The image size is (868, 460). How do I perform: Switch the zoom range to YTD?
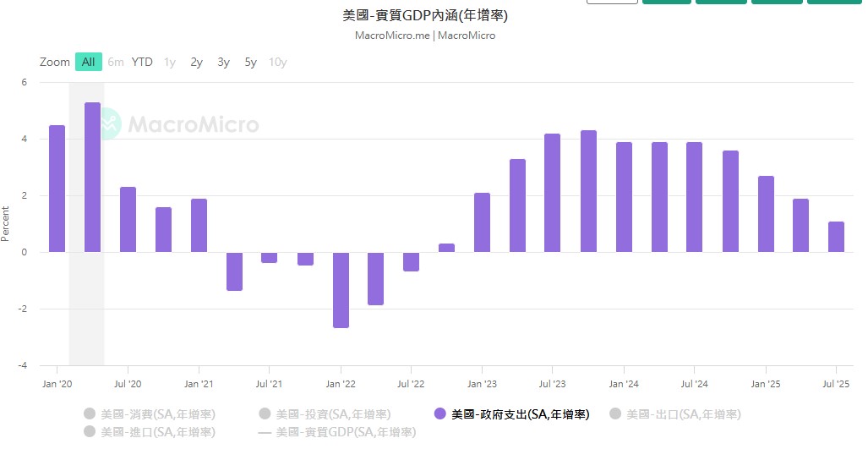[142, 62]
